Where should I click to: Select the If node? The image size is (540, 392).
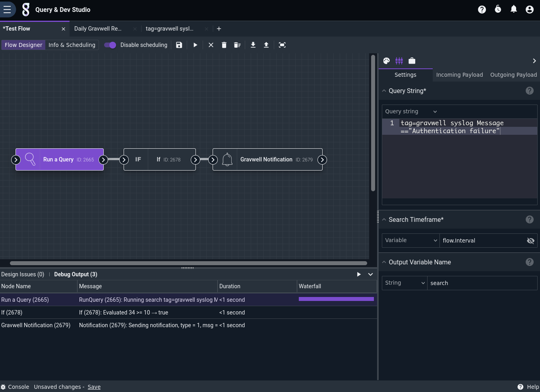[x=160, y=159]
